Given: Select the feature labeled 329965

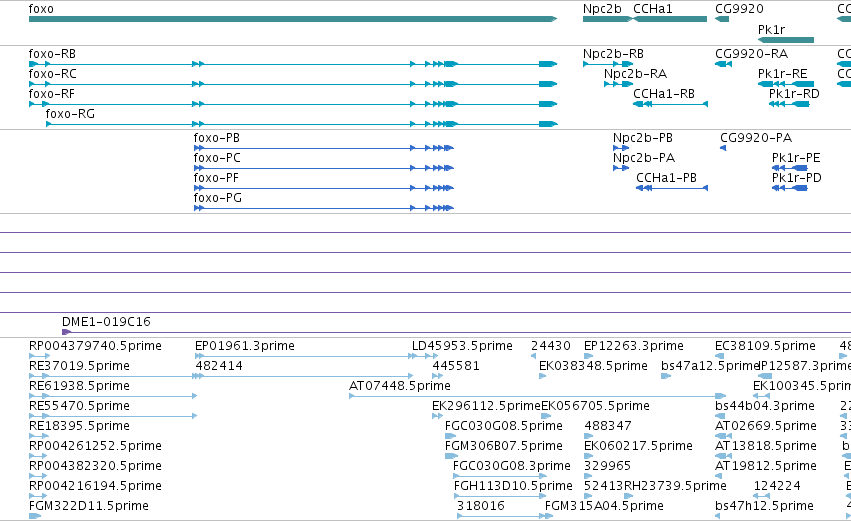Looking at the screenshot, I should tap(607, 466).
